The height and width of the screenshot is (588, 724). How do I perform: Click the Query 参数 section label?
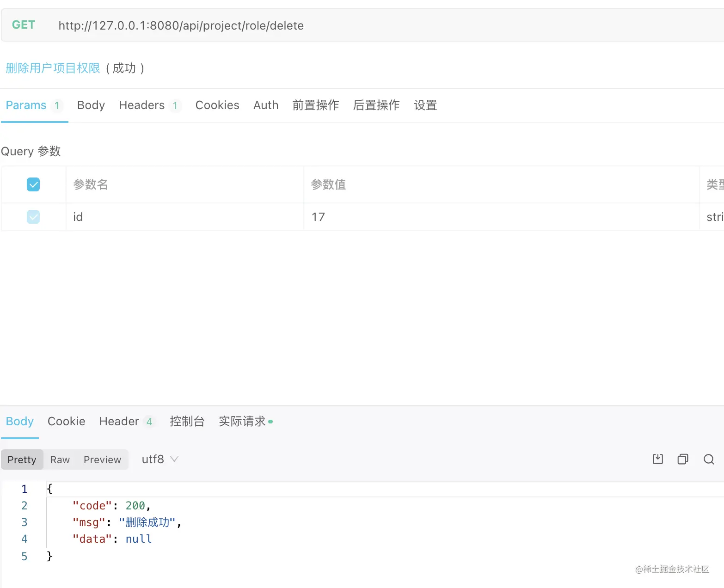point(31,151)
